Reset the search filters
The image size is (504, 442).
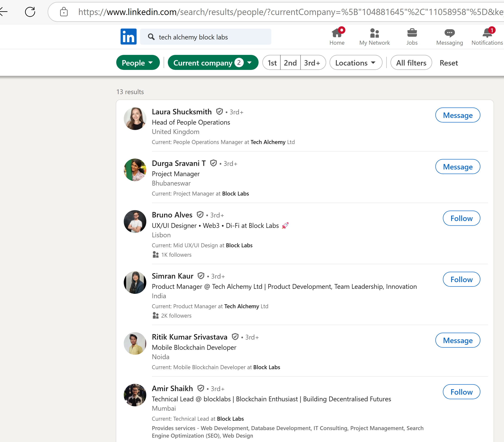tap(449, 63)
